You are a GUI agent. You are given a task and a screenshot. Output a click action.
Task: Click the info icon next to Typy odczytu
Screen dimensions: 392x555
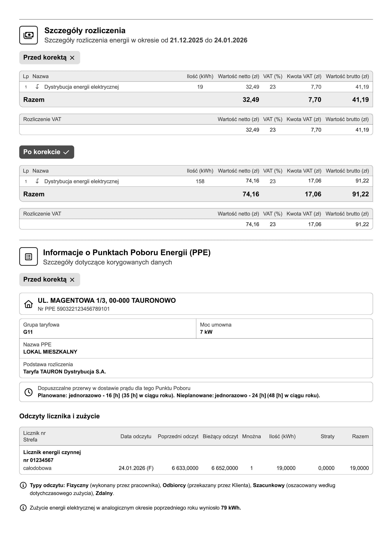click(23, 485)
